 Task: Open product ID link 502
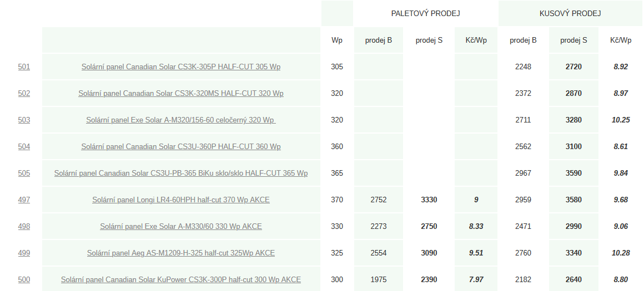click(24, 93)
